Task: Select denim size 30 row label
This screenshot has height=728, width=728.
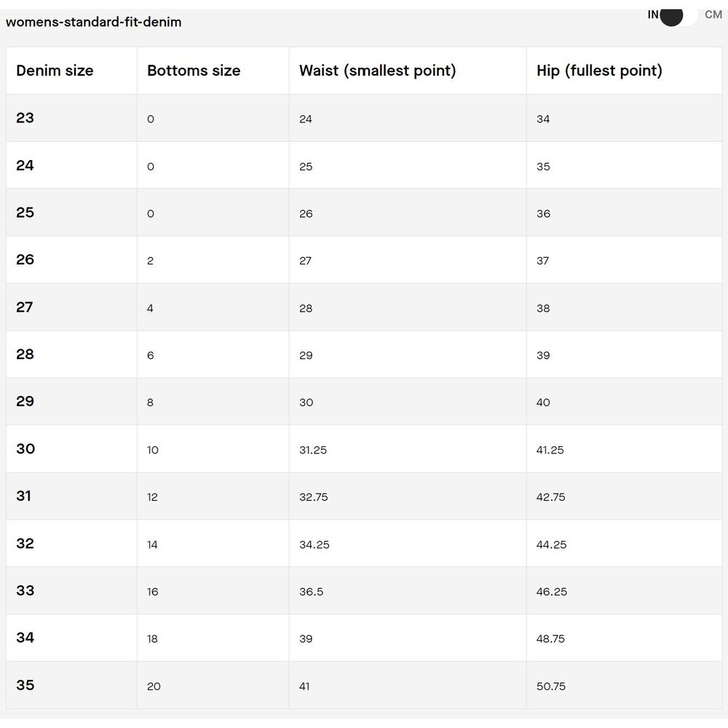Action: click(x=25, y=449)
